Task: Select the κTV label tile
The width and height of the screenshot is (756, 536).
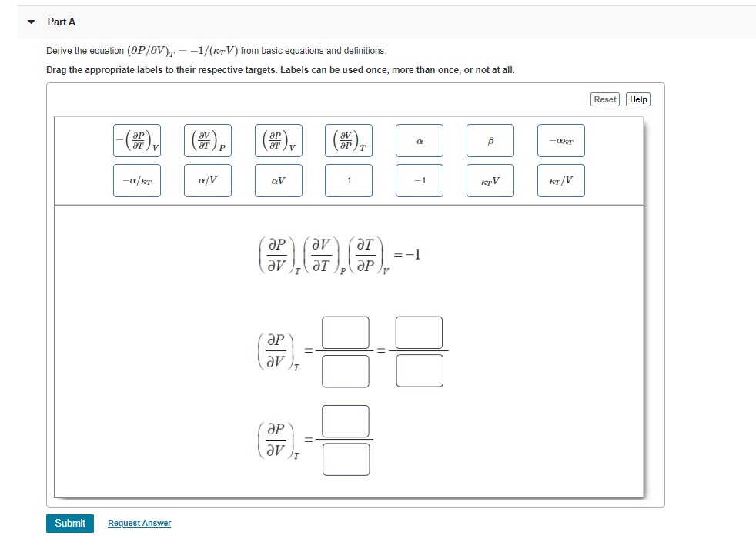Action: tap(490, 180)
